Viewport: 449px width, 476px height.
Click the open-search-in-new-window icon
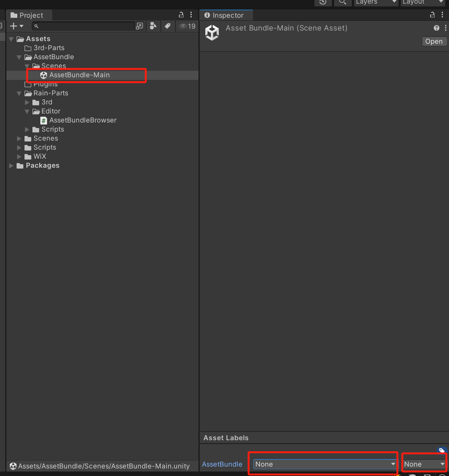click(x=139, y=26)
